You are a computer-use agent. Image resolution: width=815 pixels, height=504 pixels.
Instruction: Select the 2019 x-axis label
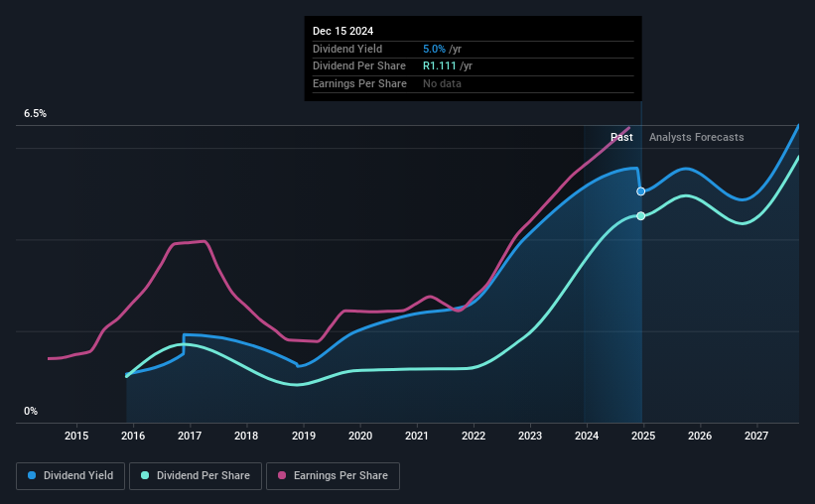304,436
